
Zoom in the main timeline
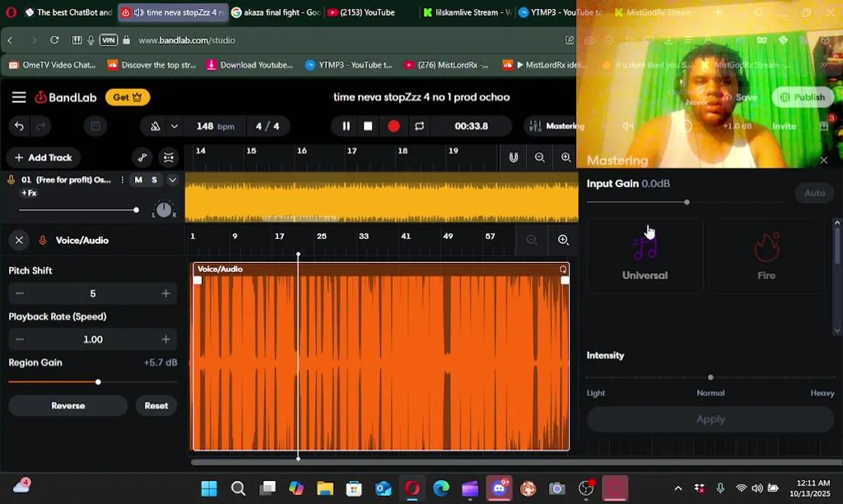566,157
